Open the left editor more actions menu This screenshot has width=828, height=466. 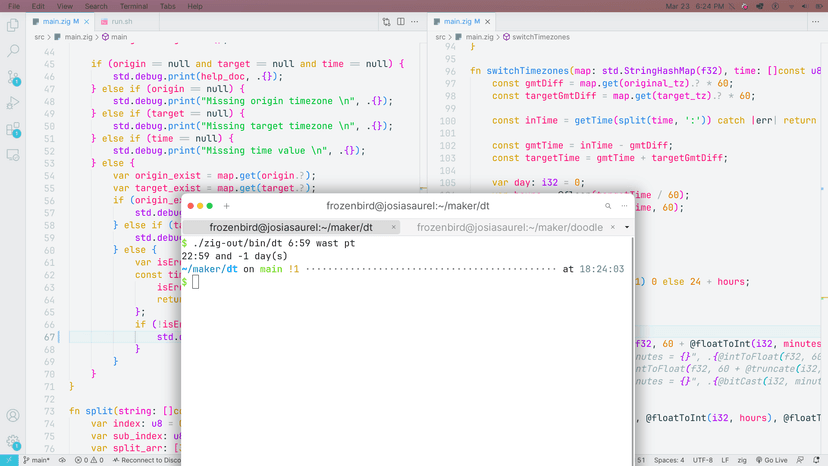click(415, 21)
